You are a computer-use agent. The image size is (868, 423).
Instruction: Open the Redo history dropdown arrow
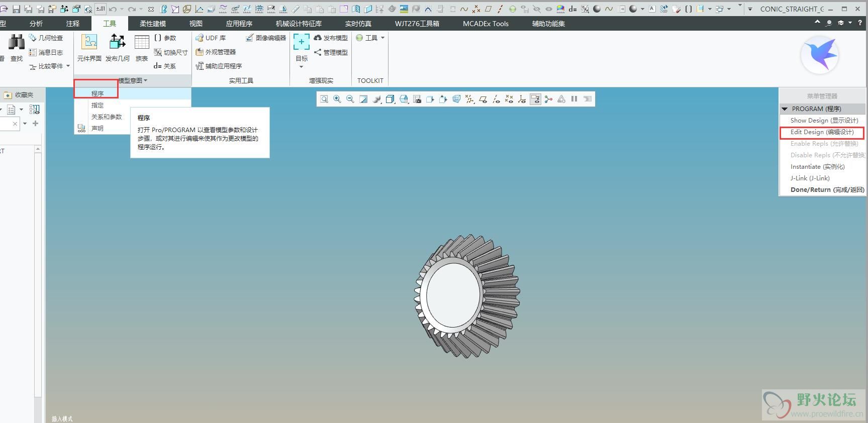coord(141,9)
